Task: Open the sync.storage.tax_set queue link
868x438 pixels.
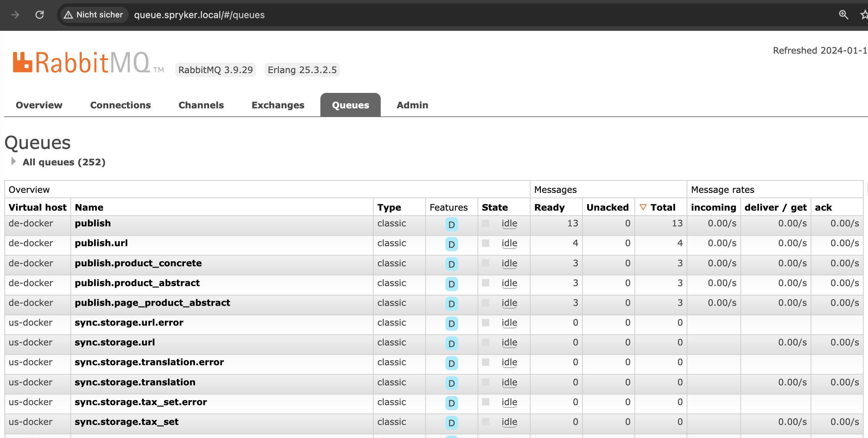Action: click(127, 423)
